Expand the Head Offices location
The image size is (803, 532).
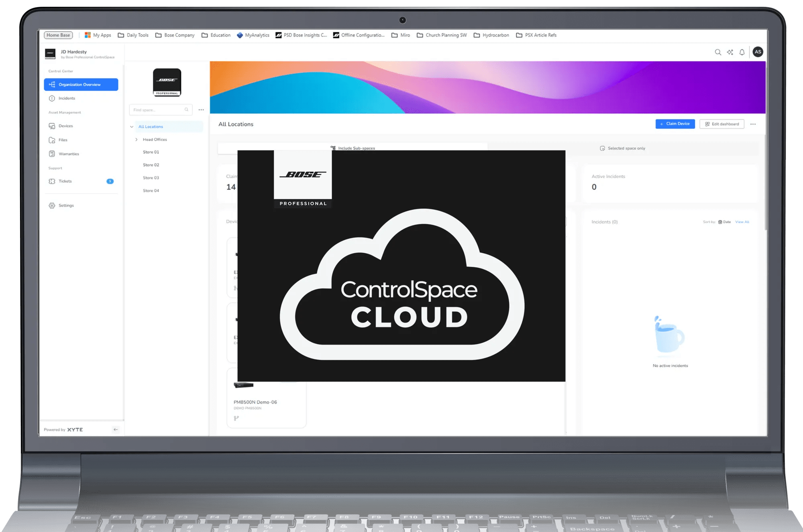coord(137,140)
